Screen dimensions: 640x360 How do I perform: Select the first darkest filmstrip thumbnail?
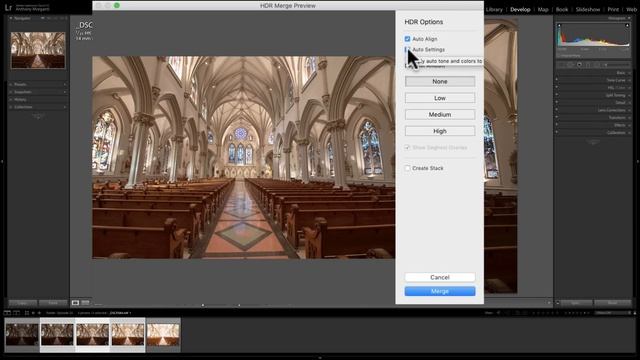point(22,334)
